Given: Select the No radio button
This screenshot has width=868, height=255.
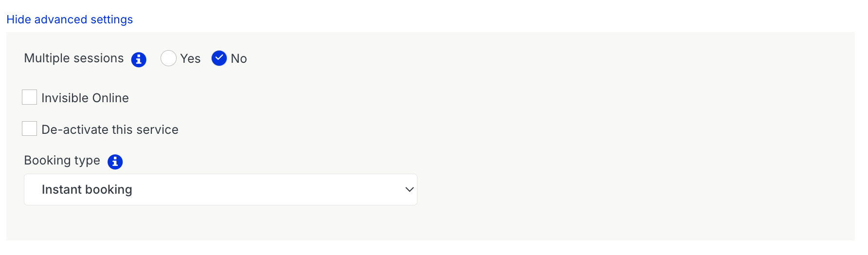Looking at the screenshot, I should pos(219,58).
